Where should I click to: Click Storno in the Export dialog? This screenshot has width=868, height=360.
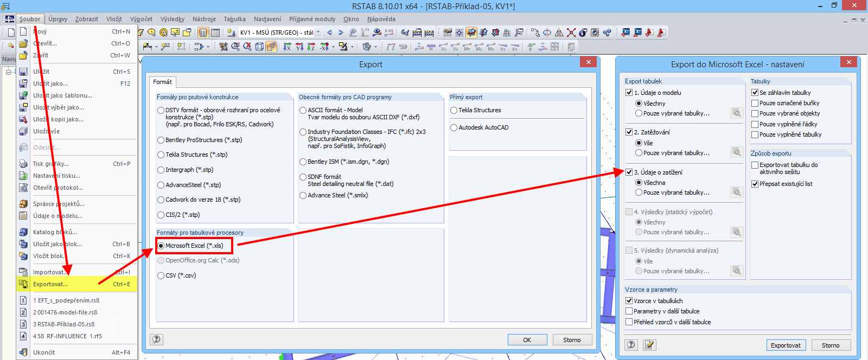tap(572, 340)
